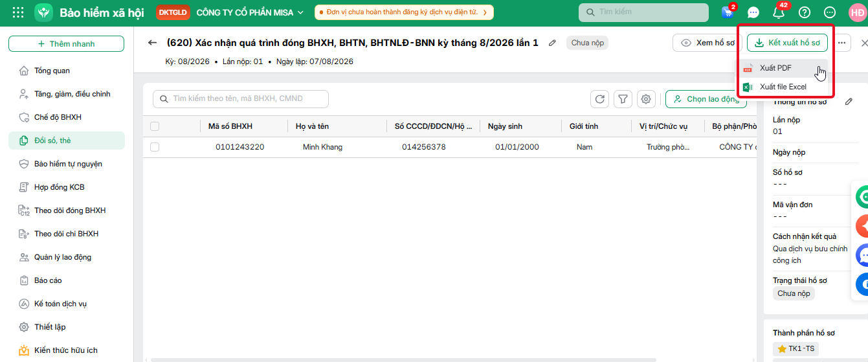Screen dimensions: 868x362
Task: Open Quản lý lao động in sidebar
Action: (x=67, y=257)
